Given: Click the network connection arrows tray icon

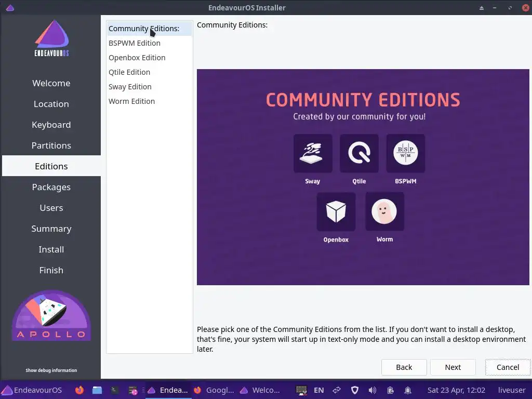Looking at the screenshot, I should [x=337, y=390].
